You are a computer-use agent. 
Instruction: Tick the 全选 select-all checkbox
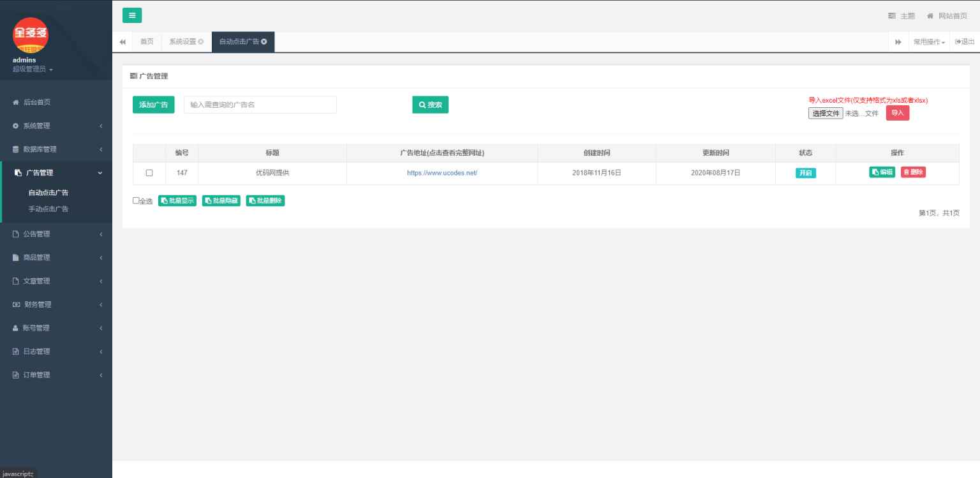(x=136, y=200)
